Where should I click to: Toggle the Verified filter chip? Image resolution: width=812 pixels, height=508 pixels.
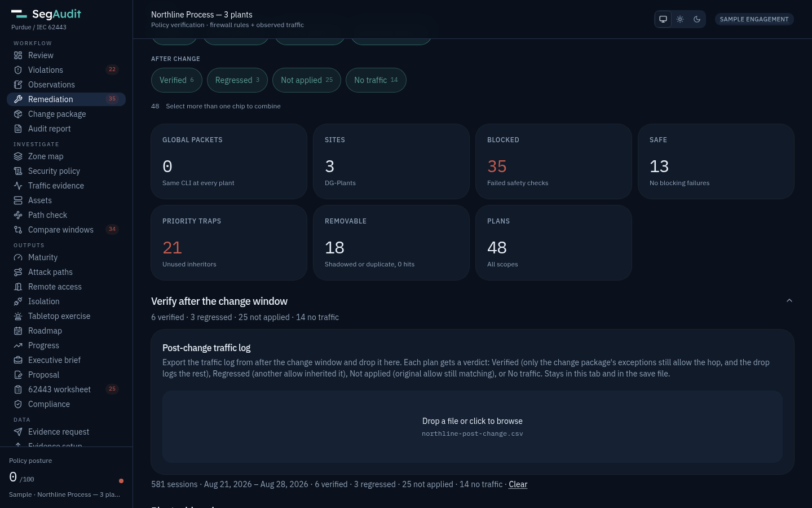pos(176,80)
